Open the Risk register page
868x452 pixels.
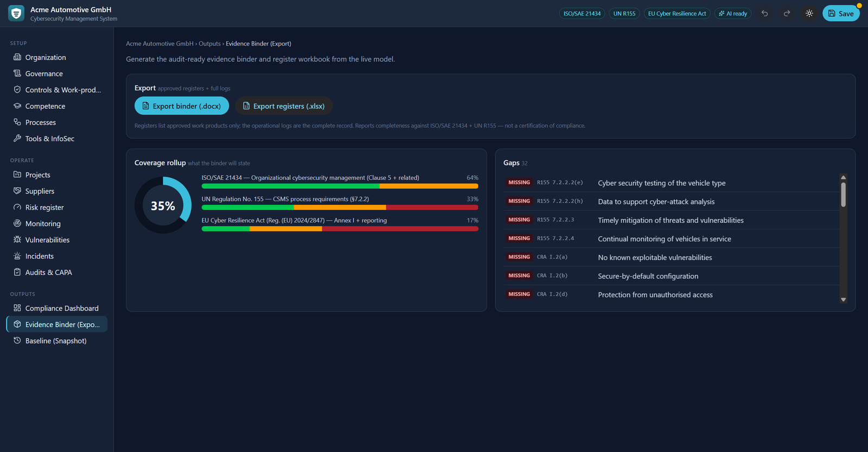[57, 207]
